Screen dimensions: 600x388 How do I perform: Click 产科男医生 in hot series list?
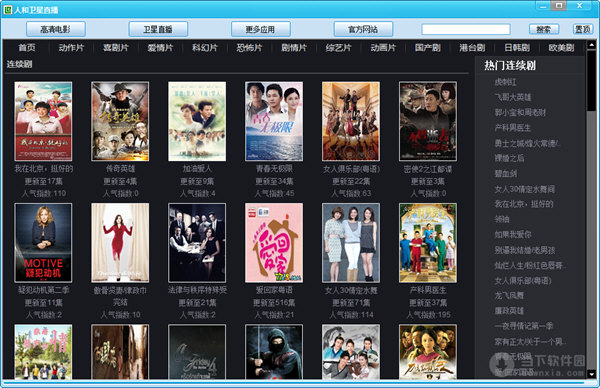tap(513, 128)
